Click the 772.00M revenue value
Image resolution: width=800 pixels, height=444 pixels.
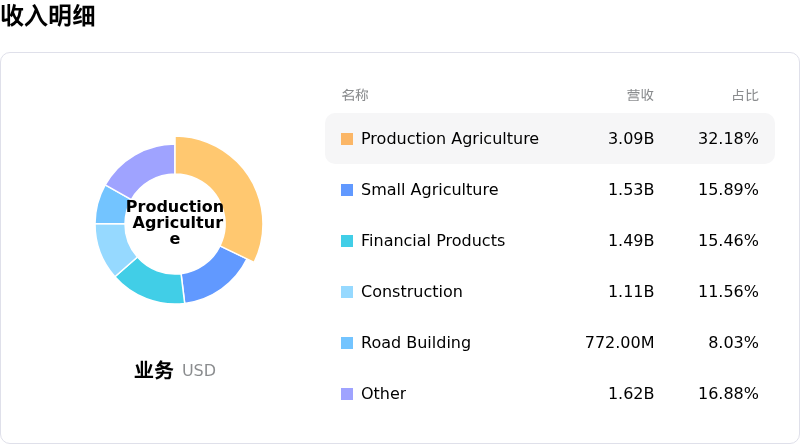pyautogui.click(x=619, y=343)
